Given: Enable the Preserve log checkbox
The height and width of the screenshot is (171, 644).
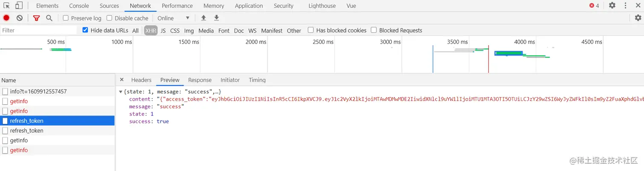Looking at the screenshot, I should point(66,18).
